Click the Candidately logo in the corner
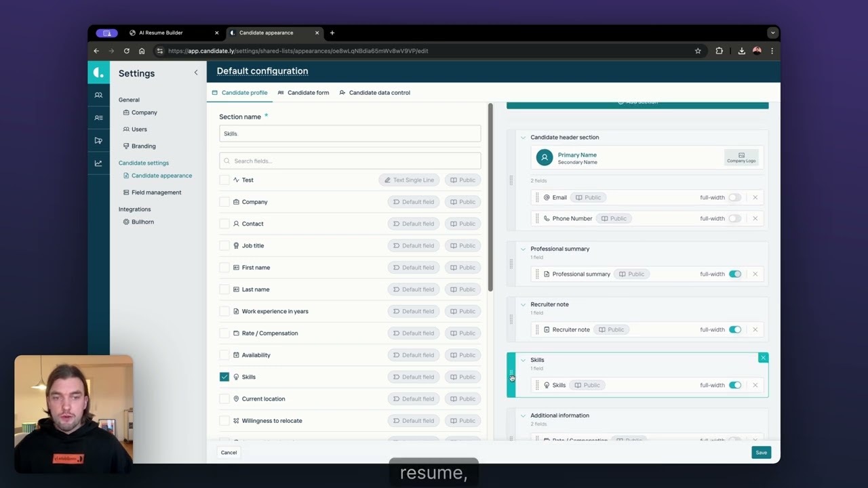This screenshot has height=488, width=868. (x=98, y=73)
